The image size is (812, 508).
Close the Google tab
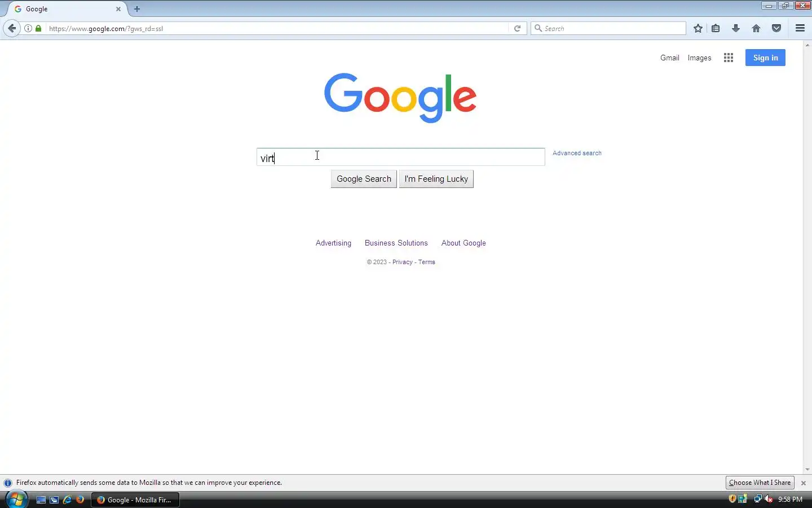pos(118,9)
